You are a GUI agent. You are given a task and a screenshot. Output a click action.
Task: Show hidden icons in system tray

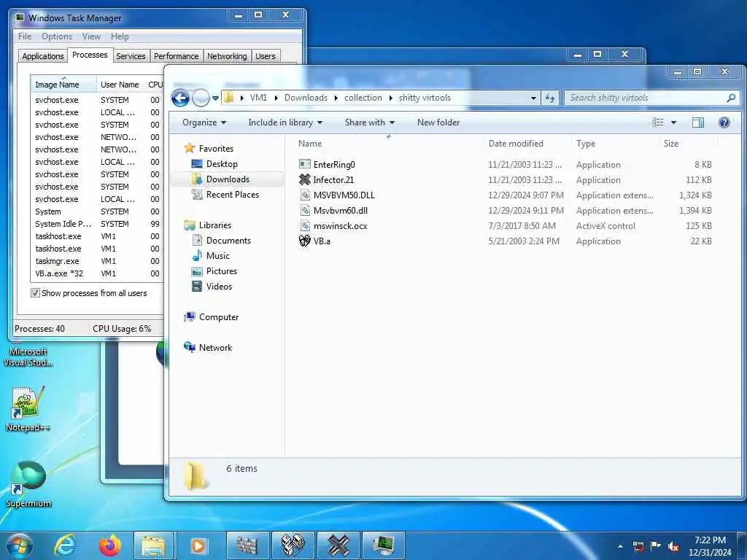(620, 546)
